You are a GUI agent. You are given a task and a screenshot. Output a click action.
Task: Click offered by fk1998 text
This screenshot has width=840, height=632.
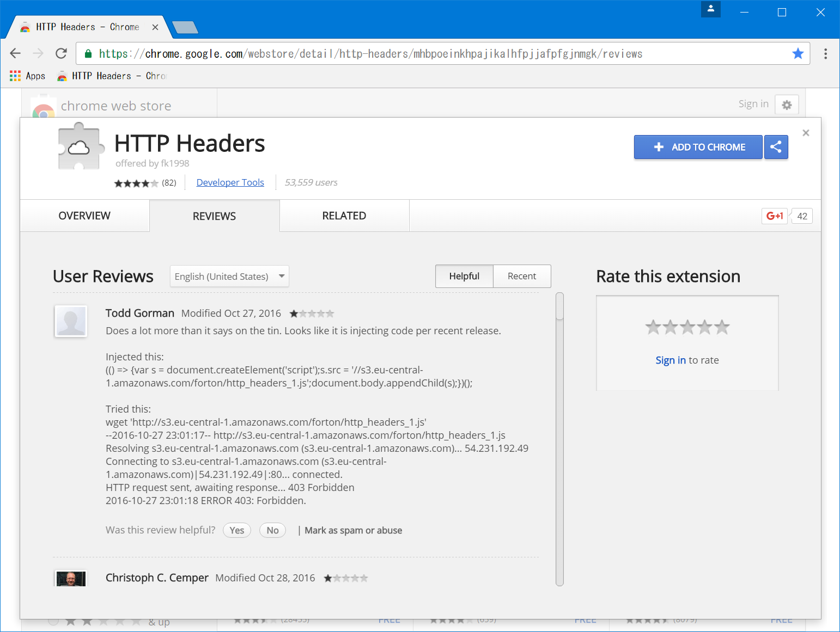pyautogui.click(x=153, y=163)
